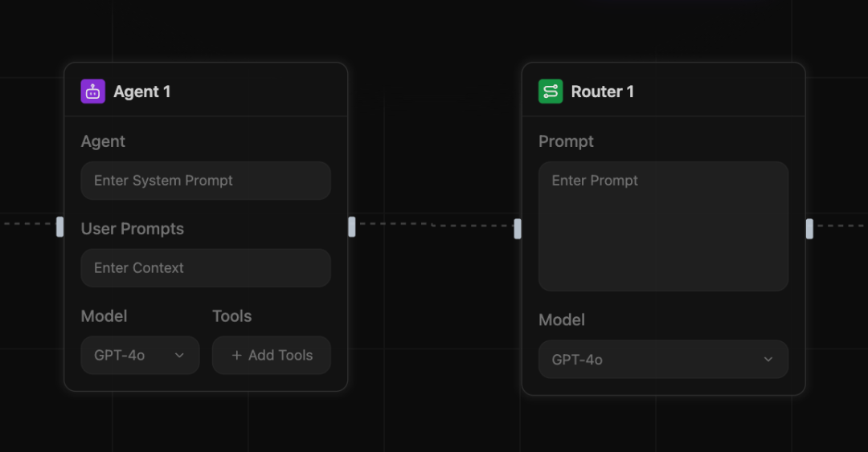Screen dimensions: 868x452
Task: Click the User Prompts label
Action: pos(133,229)
